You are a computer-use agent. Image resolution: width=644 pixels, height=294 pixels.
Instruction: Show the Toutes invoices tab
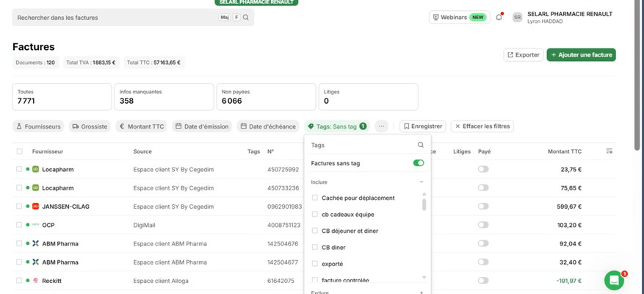pyautogui.click(x=62, y=96)
